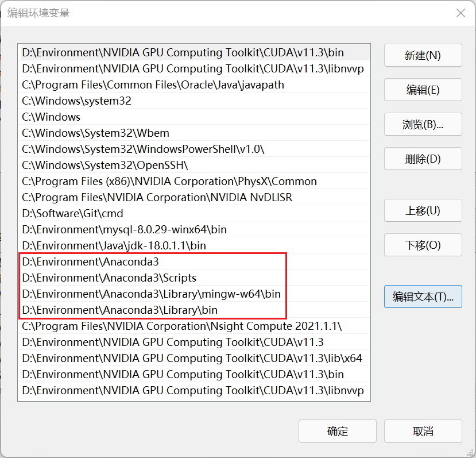The image size is (476, 458).
Task: Select the CUDA\v11.3 root entry
Action: click(x=194, y=342)
